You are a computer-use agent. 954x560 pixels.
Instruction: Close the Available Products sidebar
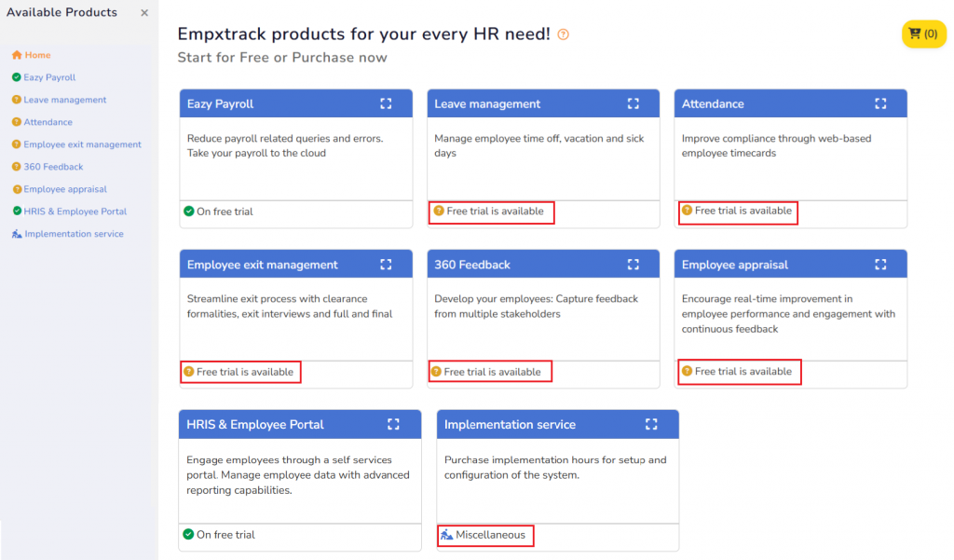point(144,13)
